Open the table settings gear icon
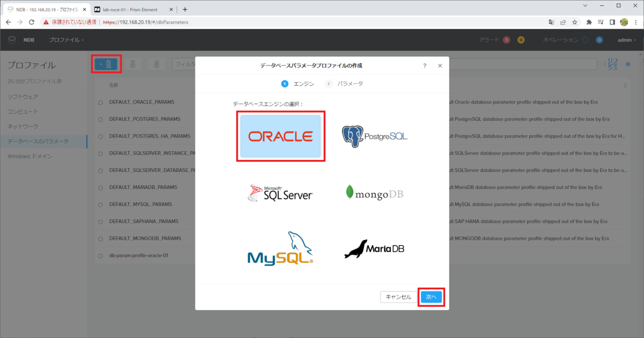 628,64
